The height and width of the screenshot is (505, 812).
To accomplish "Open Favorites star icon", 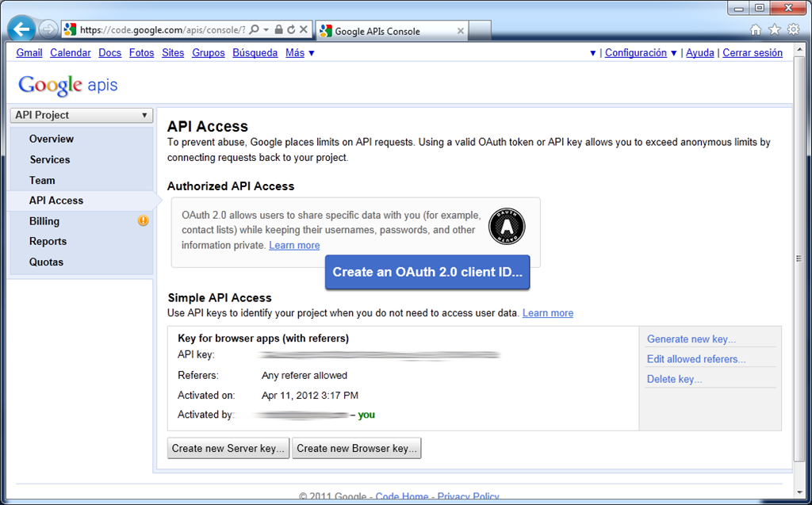I will click(x=774, y=30).
